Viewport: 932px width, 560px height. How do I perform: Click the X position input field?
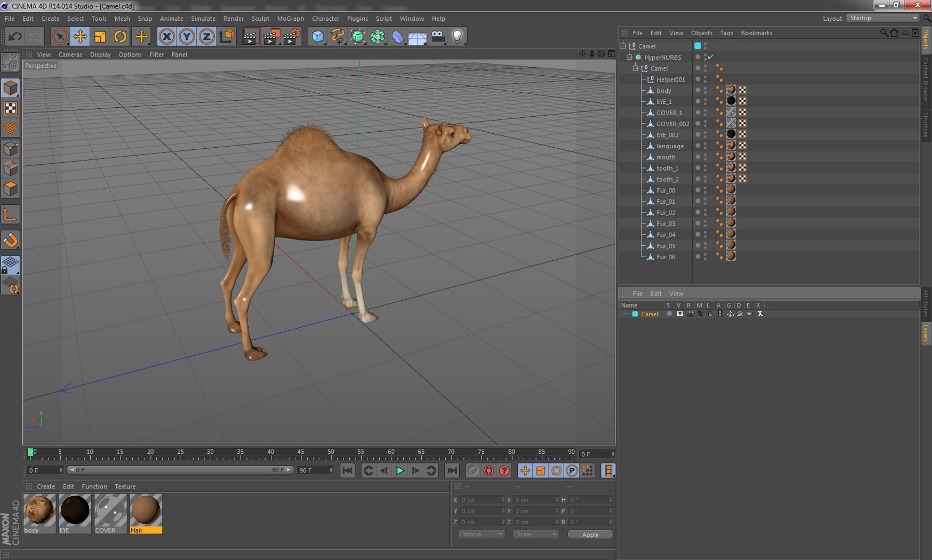click(482, 500)
